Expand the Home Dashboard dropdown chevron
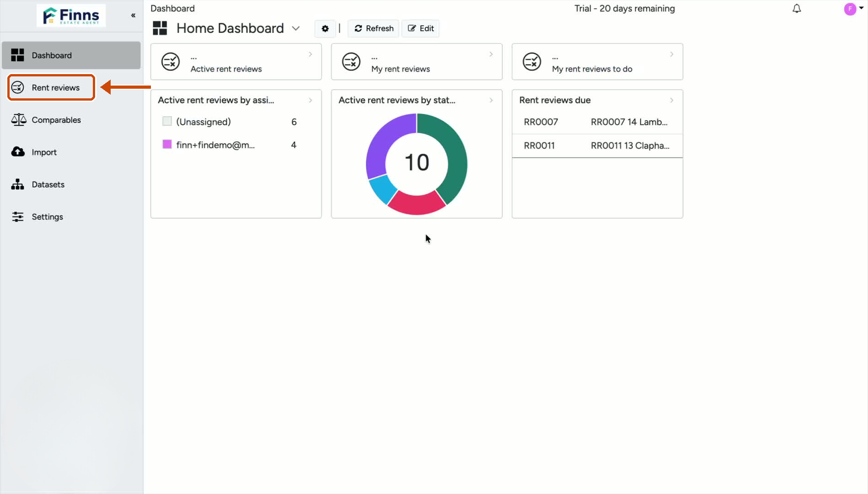The width and height of the screenshot is (868, 494). (296, 28)
